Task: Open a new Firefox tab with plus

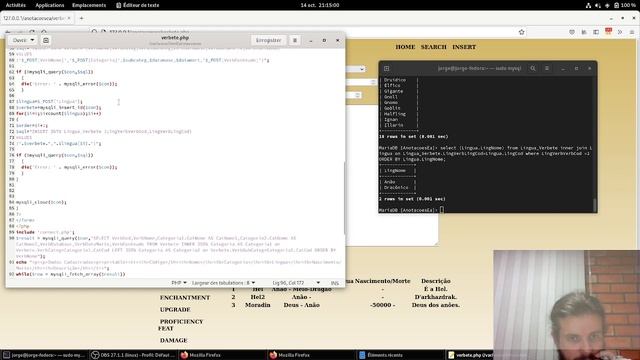Action: click(81, 18)
